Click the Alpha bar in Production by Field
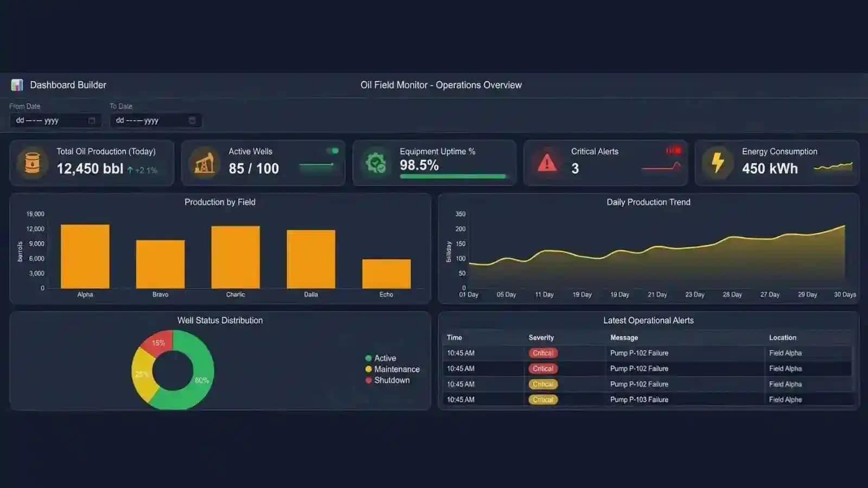This screenshot has height=488, width=868. [85, 256]
